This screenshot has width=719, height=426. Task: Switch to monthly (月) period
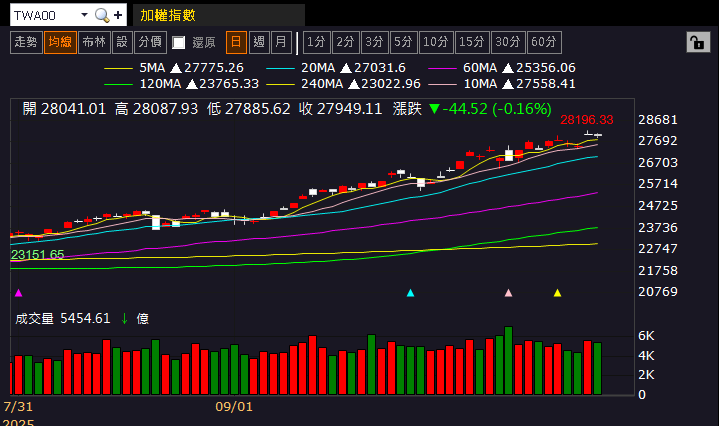(281, 42)
